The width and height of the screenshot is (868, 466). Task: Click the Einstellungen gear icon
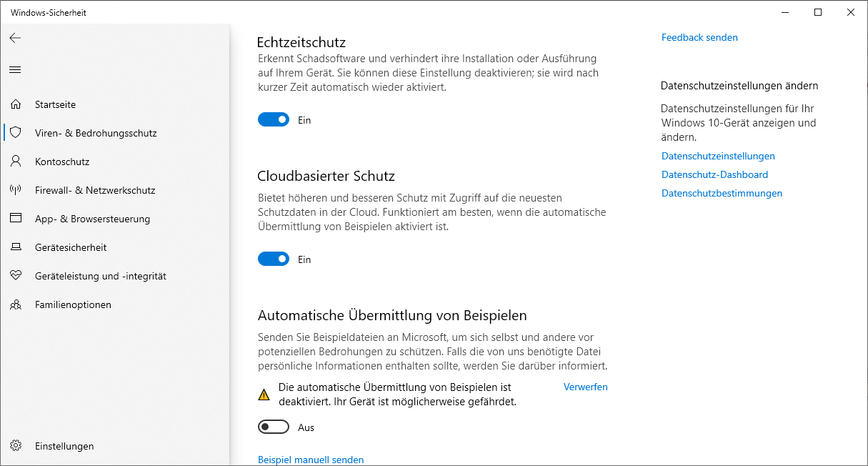[x=16, y=446]
